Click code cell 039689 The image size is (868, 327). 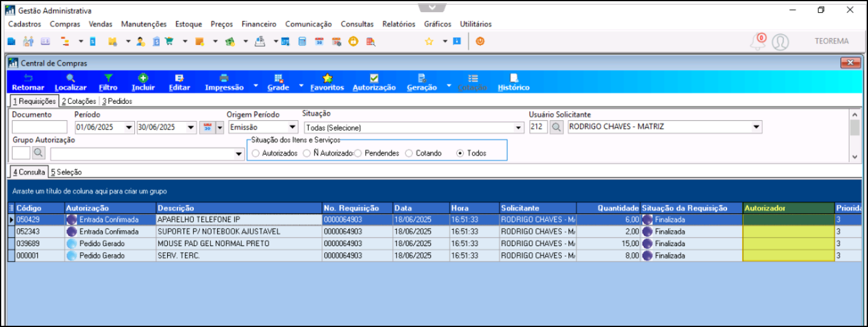coord(40,244)
